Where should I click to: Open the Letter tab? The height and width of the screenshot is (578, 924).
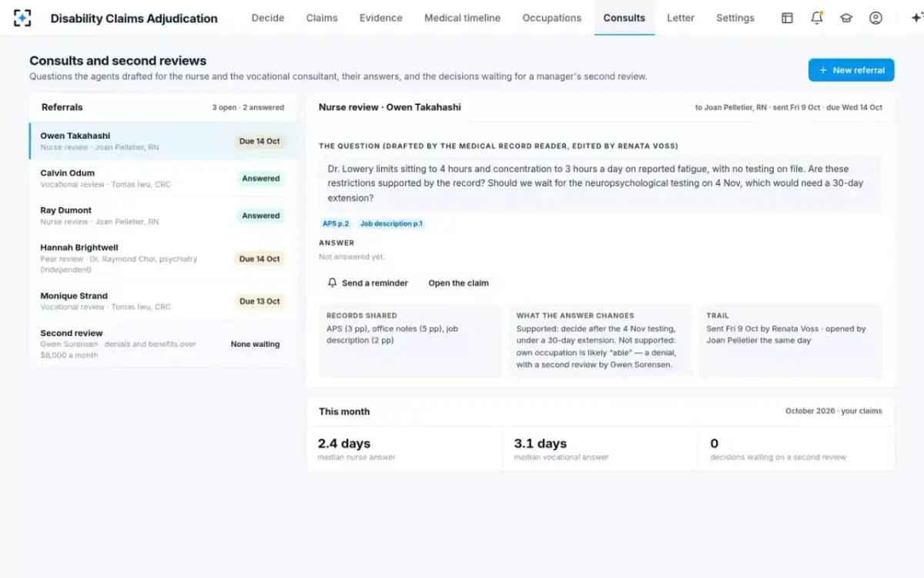[681, 18]
